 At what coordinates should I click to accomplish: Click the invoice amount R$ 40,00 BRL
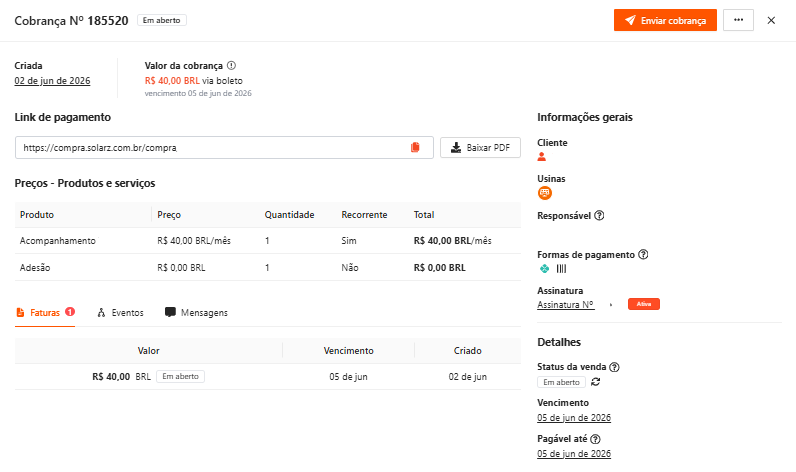point(121,377)
